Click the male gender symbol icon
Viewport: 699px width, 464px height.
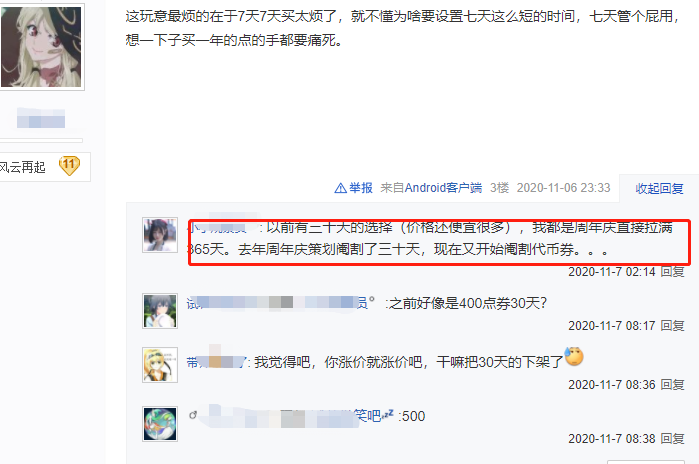point(193,415)
